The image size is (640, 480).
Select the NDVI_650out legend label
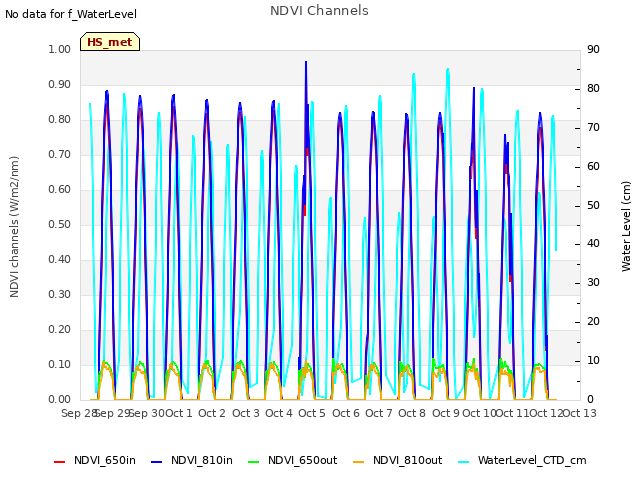302,460
